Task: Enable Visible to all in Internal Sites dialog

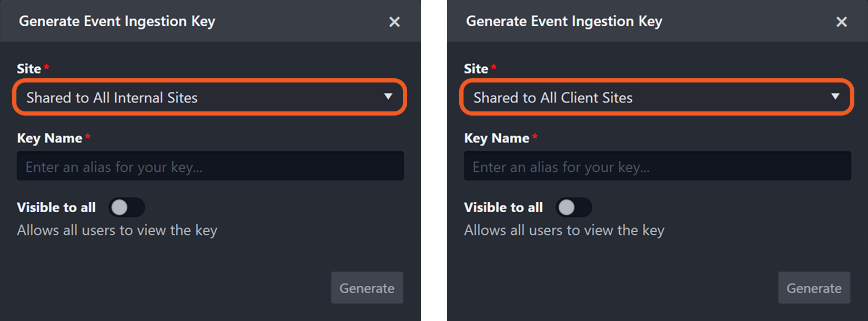Action: tap(126, 208)
